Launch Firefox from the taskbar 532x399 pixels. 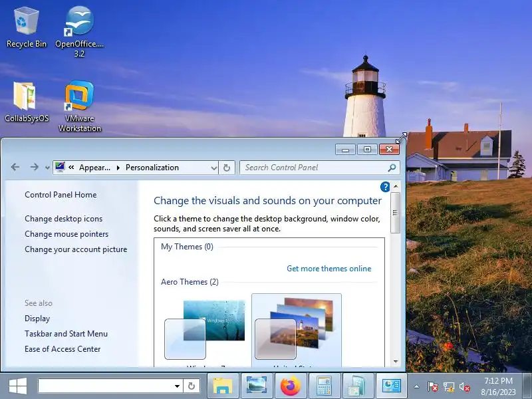pos(291,386)
